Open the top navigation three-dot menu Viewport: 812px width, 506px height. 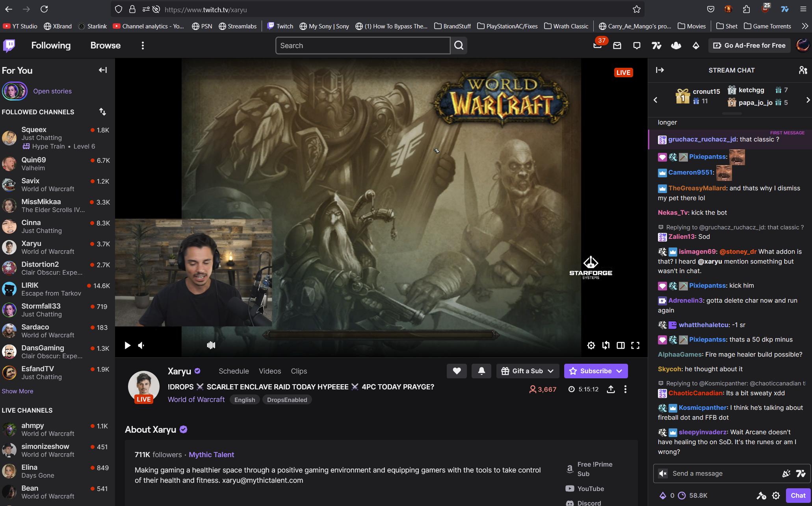coord(143,45)
